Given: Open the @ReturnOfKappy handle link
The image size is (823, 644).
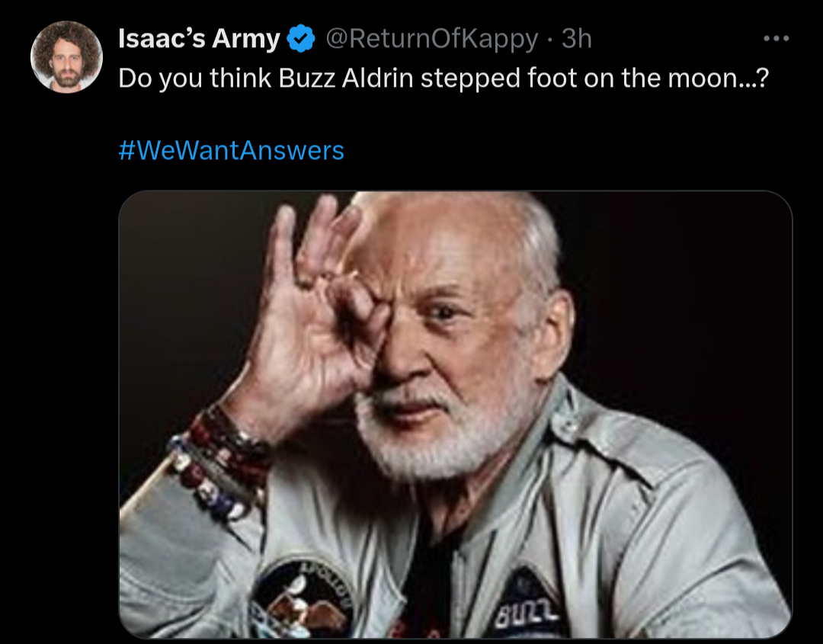Looking at the screenshot, I should [x=432, y=39].
